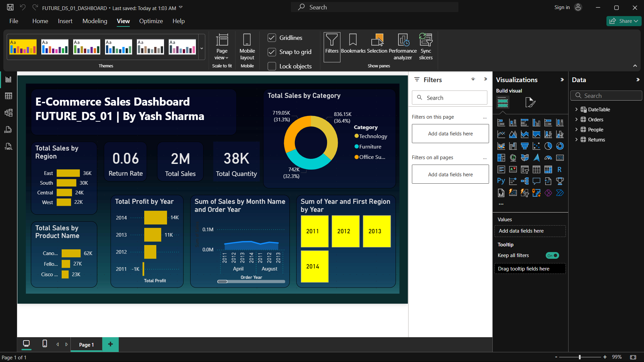The height and width of the screenshot is (362, 644).
Task: Turn off Keep all filters toggle
Action: point(552,255)
